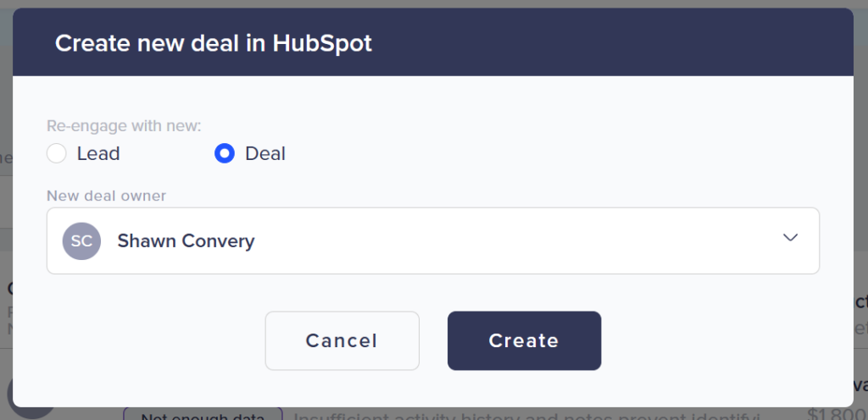This screenshot has height=420, width=868.
Task: Click the chevron arrow in the owner field
Action: coord(790,238)
